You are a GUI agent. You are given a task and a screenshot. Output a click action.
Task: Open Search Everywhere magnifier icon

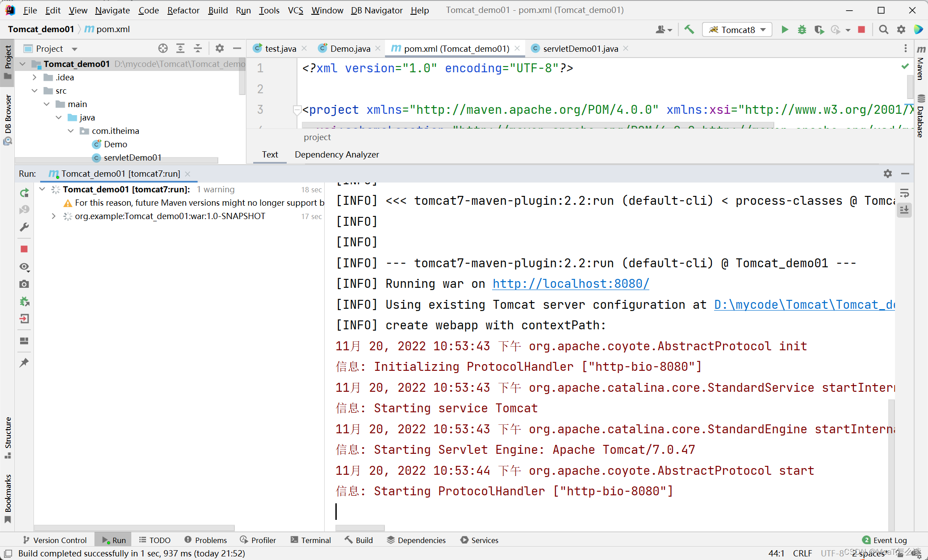pyautogui.click(x=883, y=29)
